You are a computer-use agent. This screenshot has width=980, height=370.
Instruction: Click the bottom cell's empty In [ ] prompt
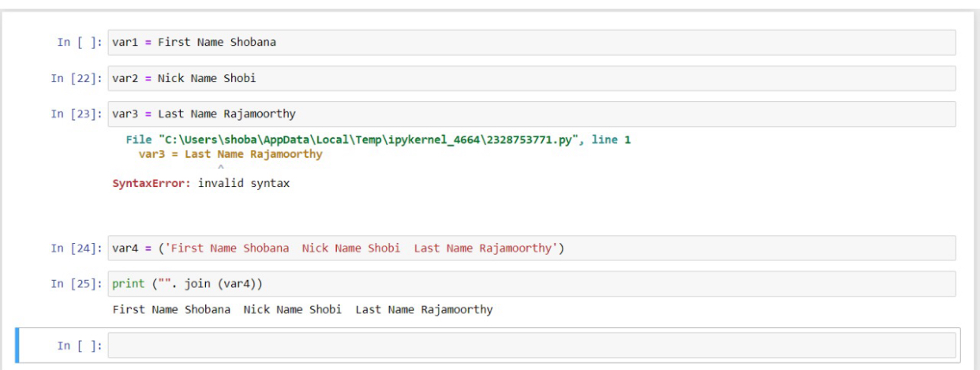tap(79, 346)
